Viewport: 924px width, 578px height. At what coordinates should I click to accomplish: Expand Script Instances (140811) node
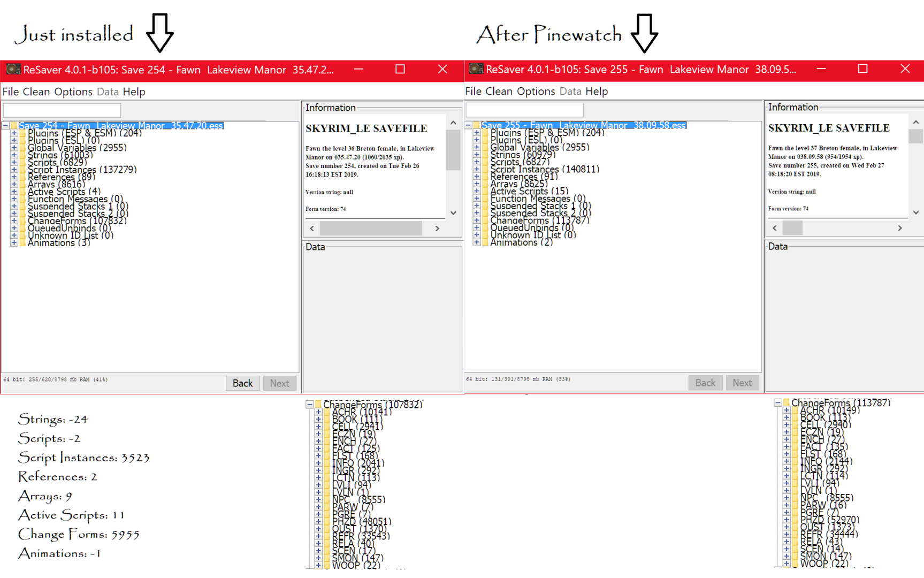tap(477, 169)
